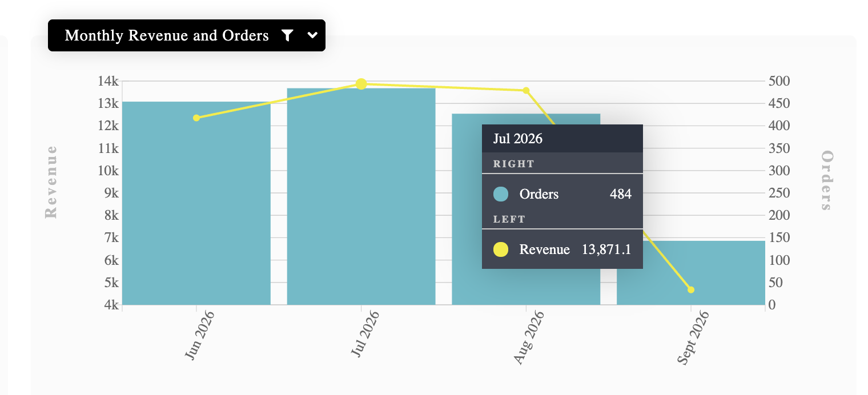Click the Jul 2026 x-axis label
Screen dimensions: 868x395
(x=365, y=334)
